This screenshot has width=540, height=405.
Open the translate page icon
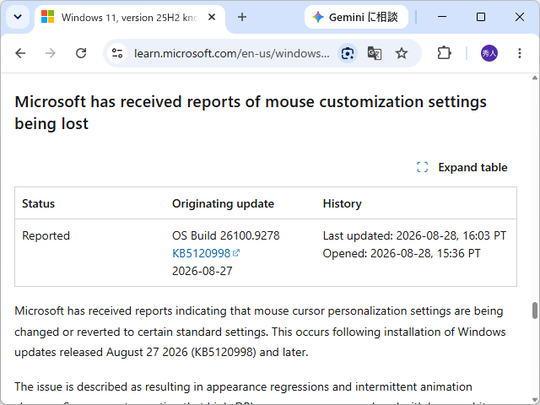[x=374, y=53]
